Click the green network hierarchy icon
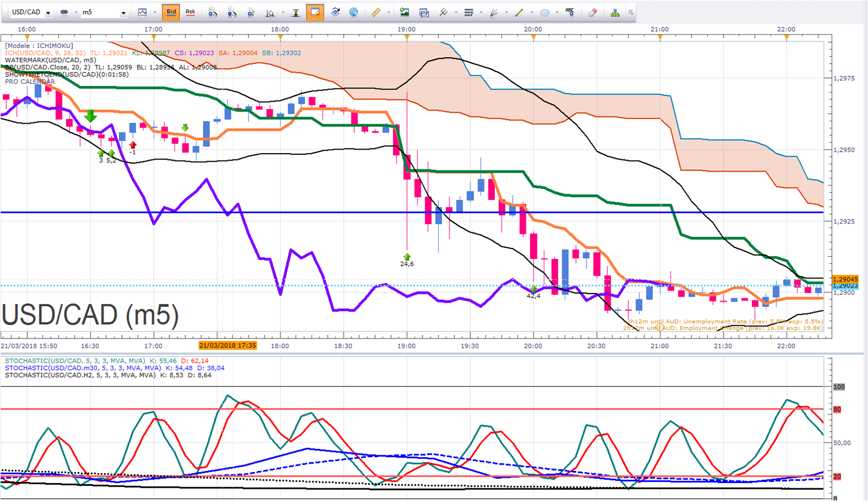Screen dimensions: 868x501 [x=615, y=12]
